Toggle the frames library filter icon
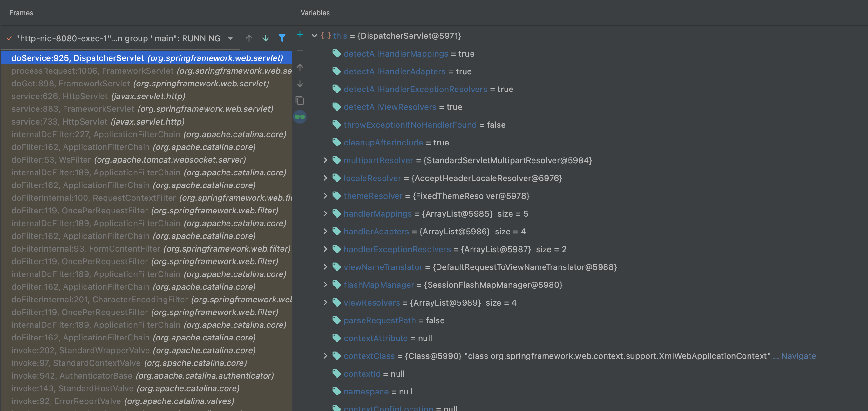Viewport: 868px width, 411px height. [x=282, y=38]
